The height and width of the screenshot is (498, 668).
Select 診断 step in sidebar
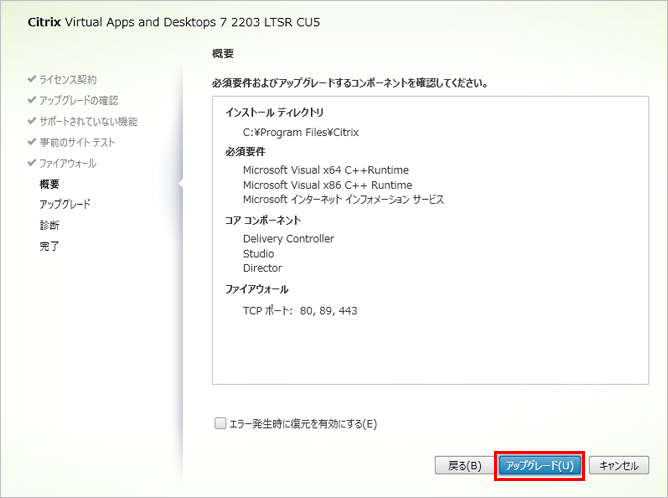[49, 225]
